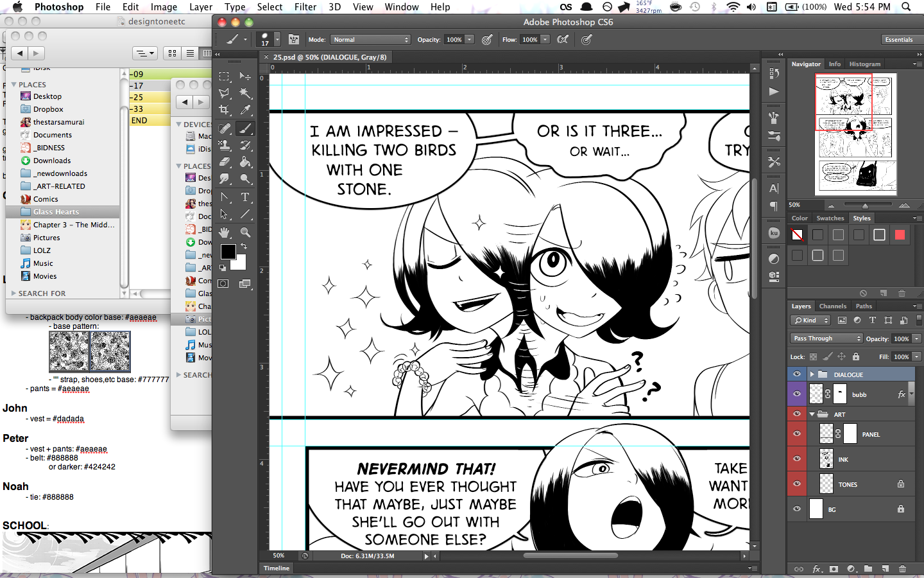Select the Smudge tool
The height and width of the screenshot is (578, 924).
coord(224,179)
